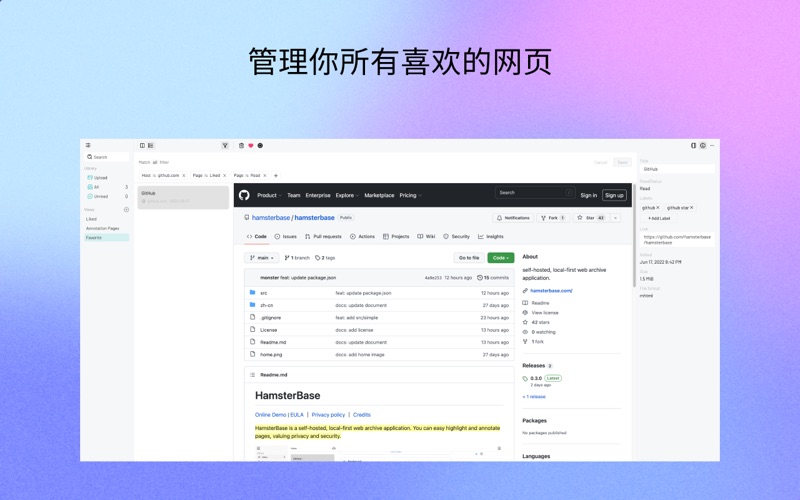Open the Unread library item
The image size is (800, 500).
[x=107, y=196]
